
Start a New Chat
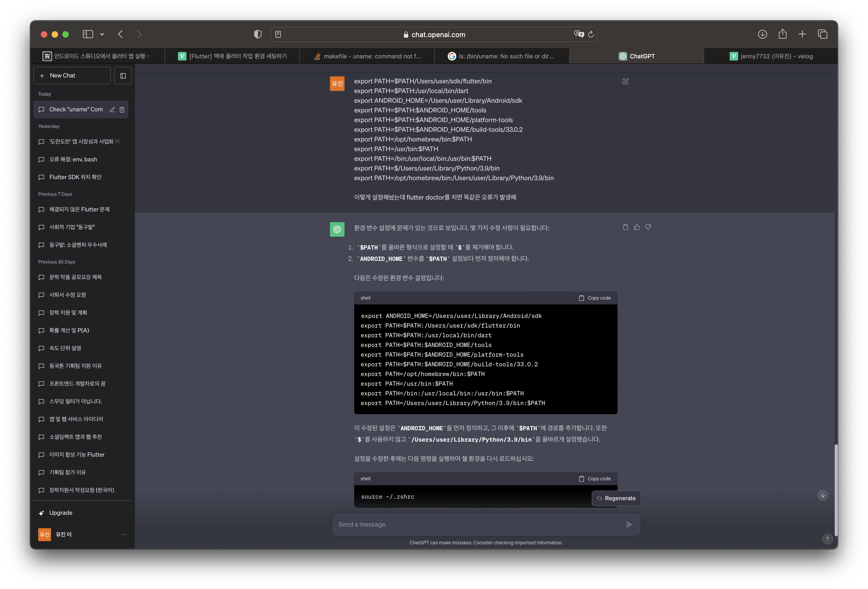tap(72, 76)
